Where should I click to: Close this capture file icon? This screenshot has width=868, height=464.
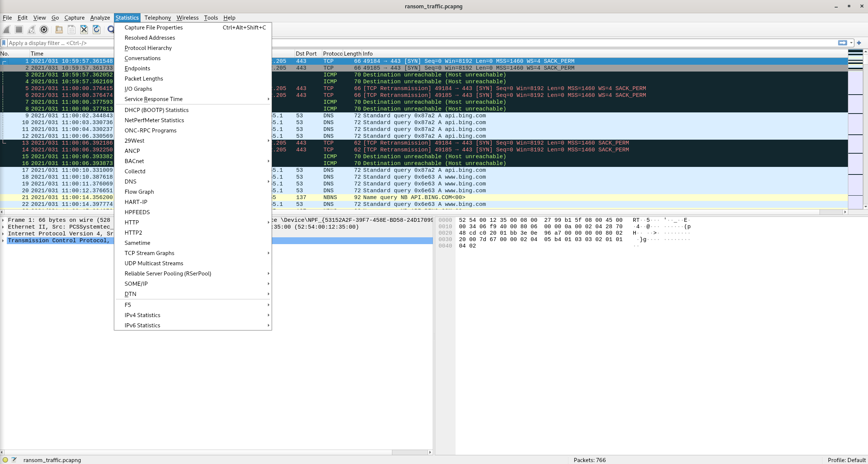tap(84, 30)
